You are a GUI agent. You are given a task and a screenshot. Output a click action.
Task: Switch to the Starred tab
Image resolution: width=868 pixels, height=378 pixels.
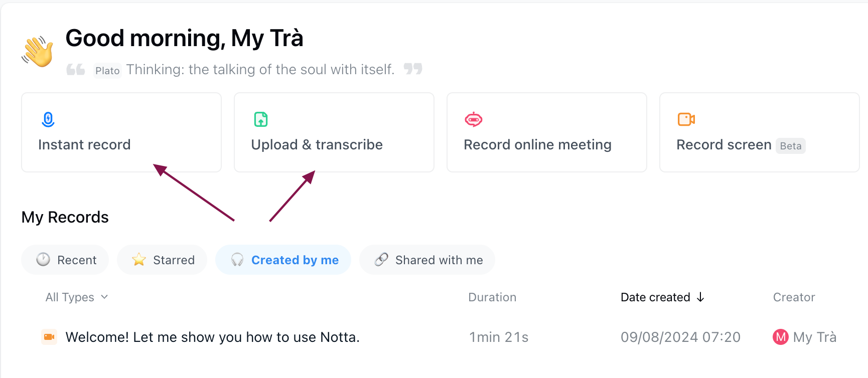tap(162, 260)
